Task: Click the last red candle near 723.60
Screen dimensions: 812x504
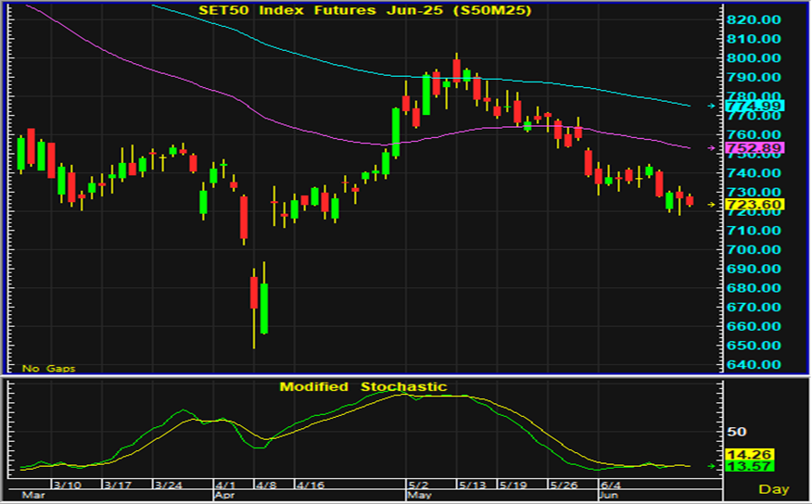Action: (690, 201)
